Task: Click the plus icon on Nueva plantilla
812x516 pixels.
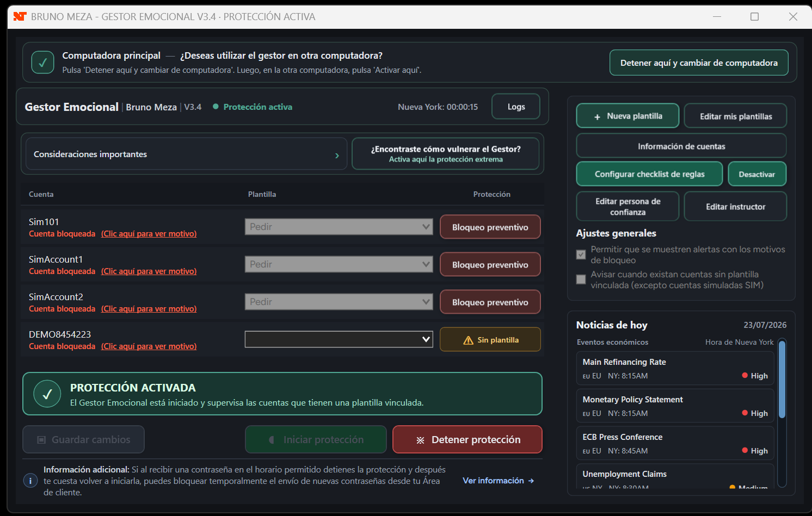Action: (x=597, y=116)
